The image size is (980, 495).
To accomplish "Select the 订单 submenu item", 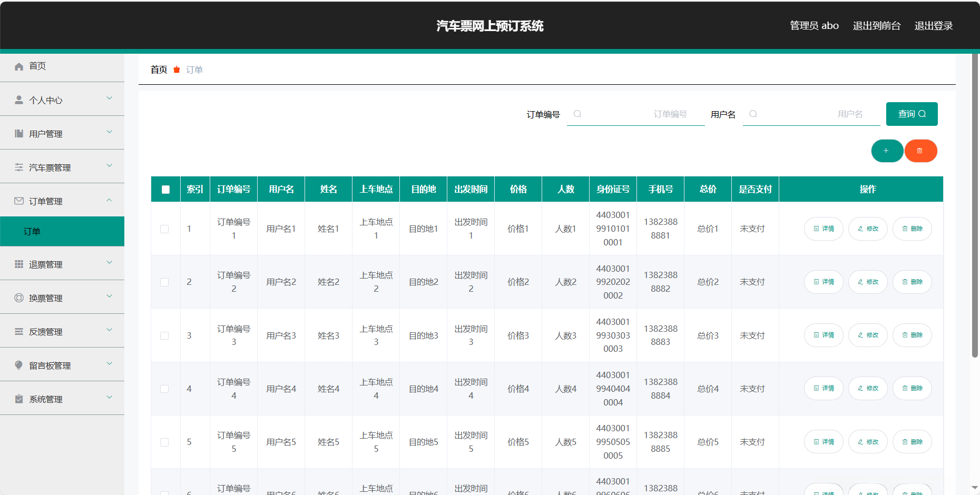I will click(x=62, y=232).
